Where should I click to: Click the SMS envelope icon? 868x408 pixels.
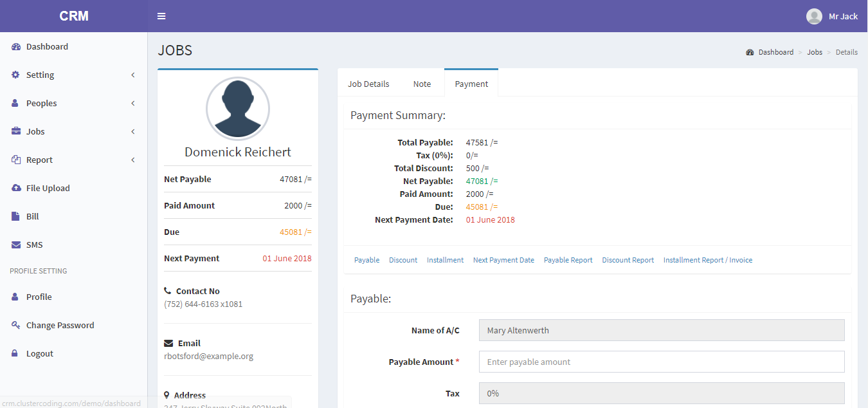click(16, 245)
